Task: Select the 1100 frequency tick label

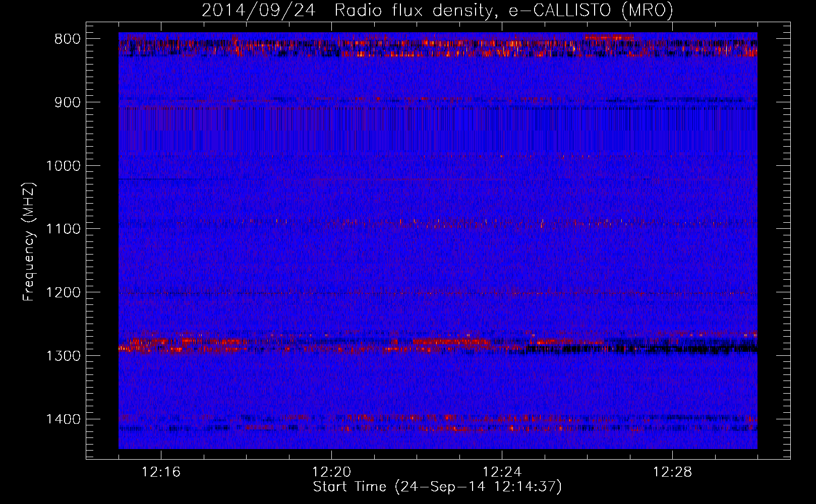Action: (63, 229)
